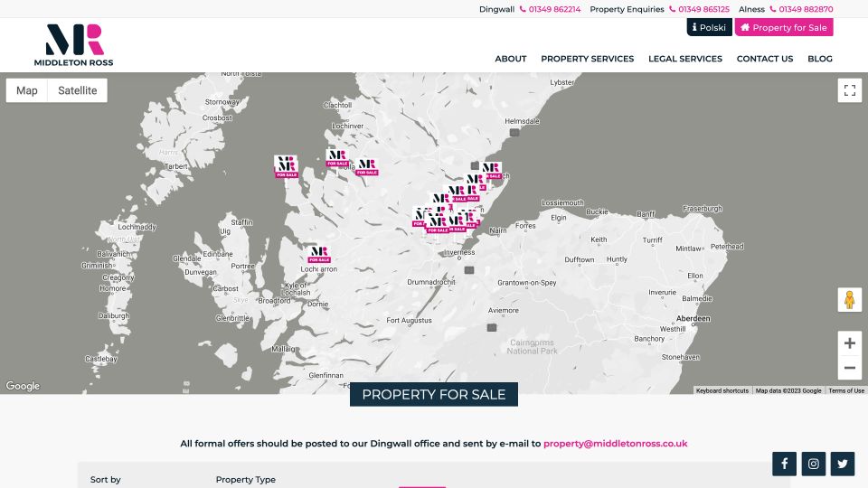868x488 pixels.
Task: Zoom in on the map
Action: coord(849,343)
